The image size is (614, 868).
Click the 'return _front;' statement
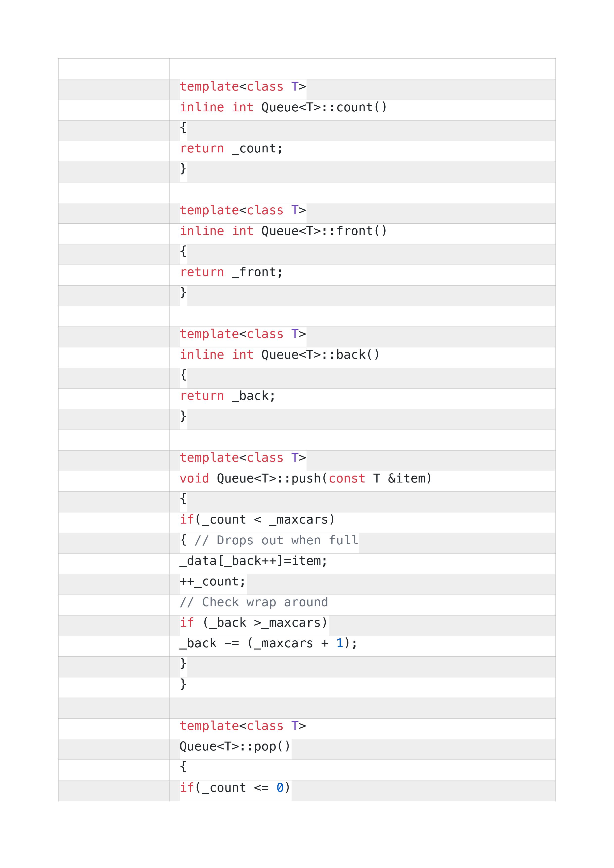(x=231, y=272)
